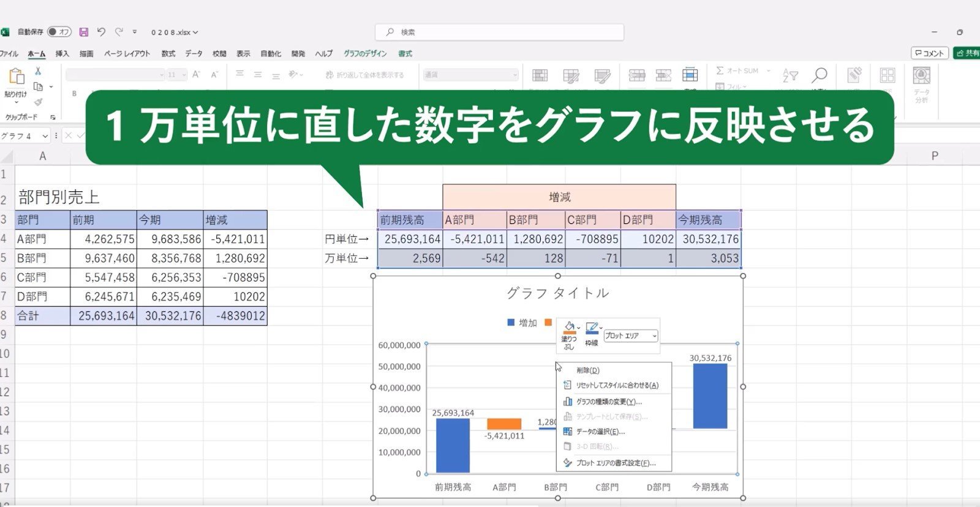The height and width of the screenshot is (507, 980).
Task: Choose 削除(D) in the context menu
Action: (614, 370)
